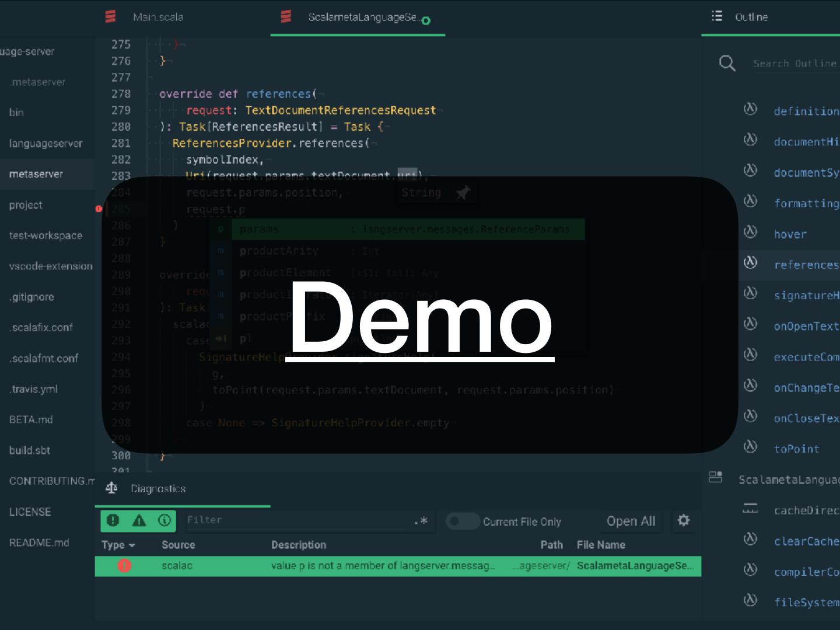Click the lambda icon beside hover
Screen dimensions: 840x630
tap(750, 232)
